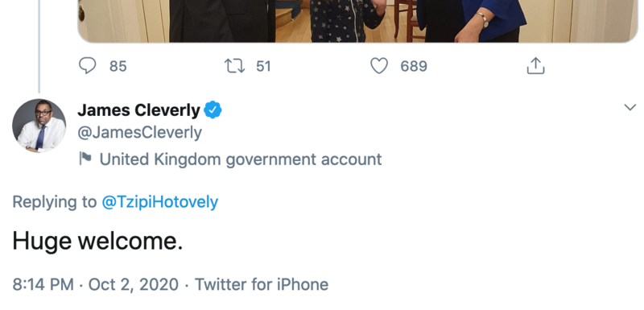Click the Twitter for iPhone source link
Viewport: 644px width, 310px height.
point(262,284)
